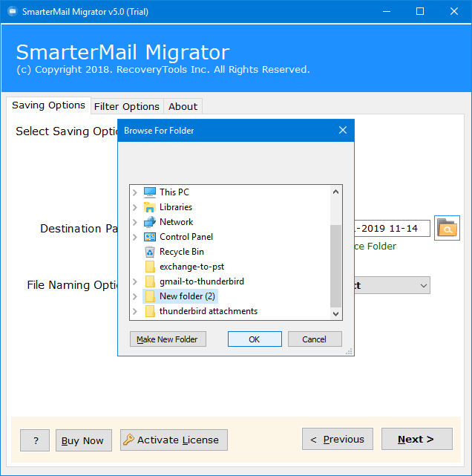
Task: Select the "Control Panel" tree label
Action: [x=186, y=237]
